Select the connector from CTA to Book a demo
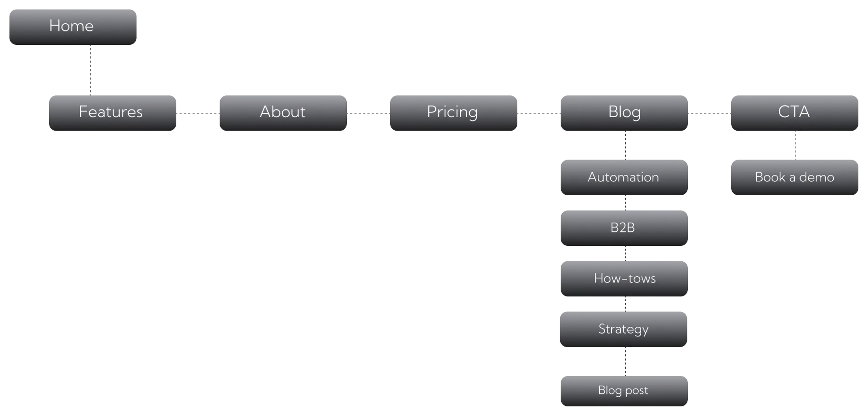This screenshot has height=416, width=868. pyautogui.click(x=795, y=145)
